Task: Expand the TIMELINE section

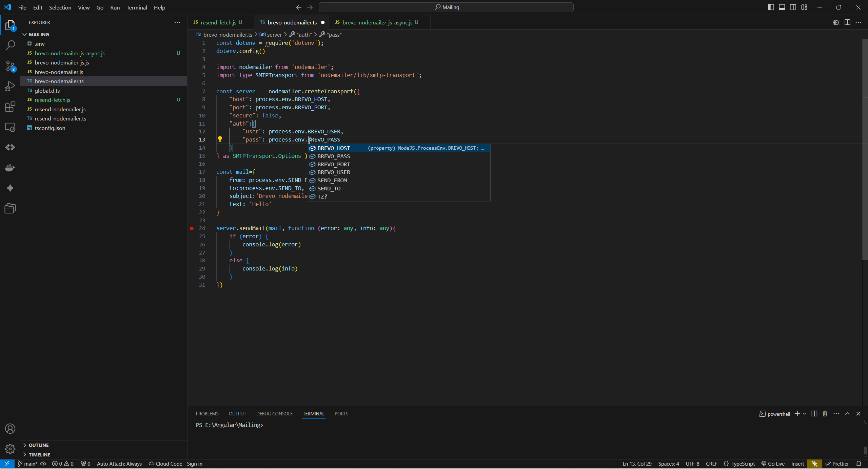Action: click(x=39, y=454)
